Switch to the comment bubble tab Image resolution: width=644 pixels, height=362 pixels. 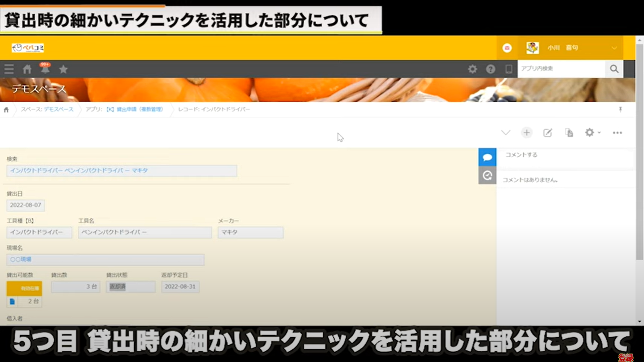pos(487,157)
